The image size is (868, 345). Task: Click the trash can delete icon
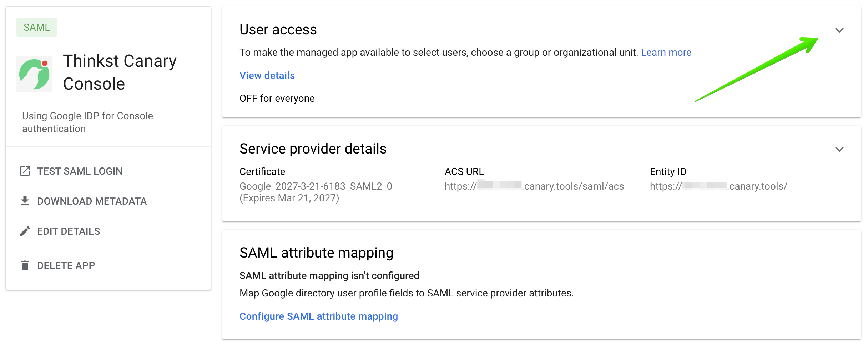(x=25, y=265)
